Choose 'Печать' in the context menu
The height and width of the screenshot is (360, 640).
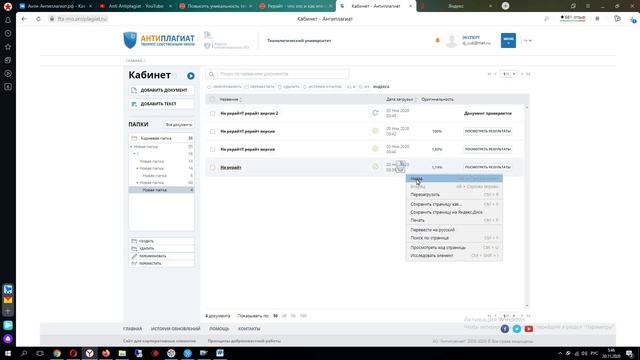tap(454, 220)
